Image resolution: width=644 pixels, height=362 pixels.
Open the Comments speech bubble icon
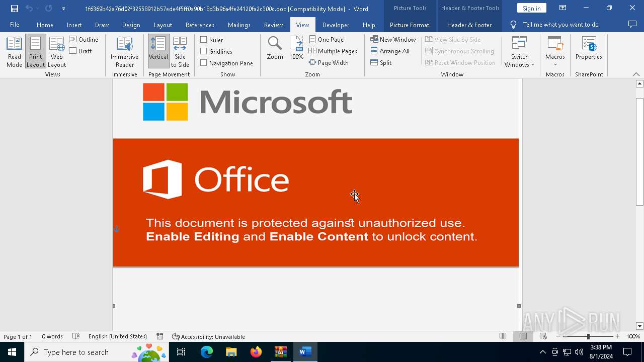tap(632, 24)
